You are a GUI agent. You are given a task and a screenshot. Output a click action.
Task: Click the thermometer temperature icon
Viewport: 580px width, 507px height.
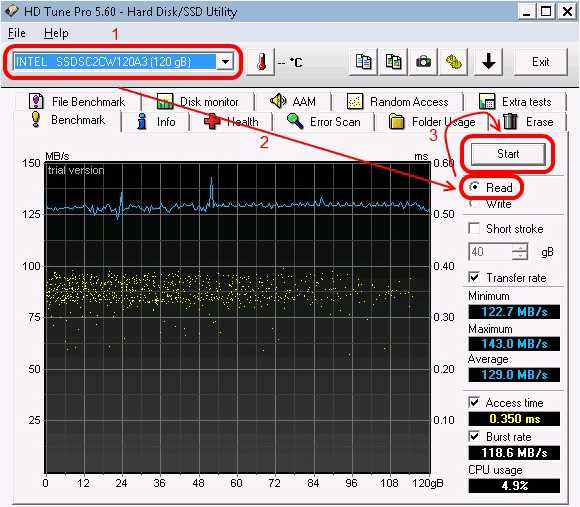pos(261,62)
